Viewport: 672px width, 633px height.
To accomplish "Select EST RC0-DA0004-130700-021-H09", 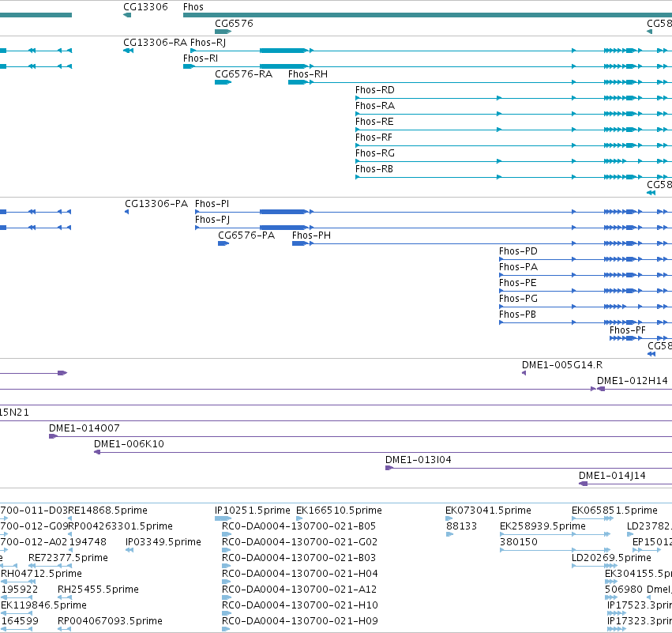I will click(x=300, y=621).
